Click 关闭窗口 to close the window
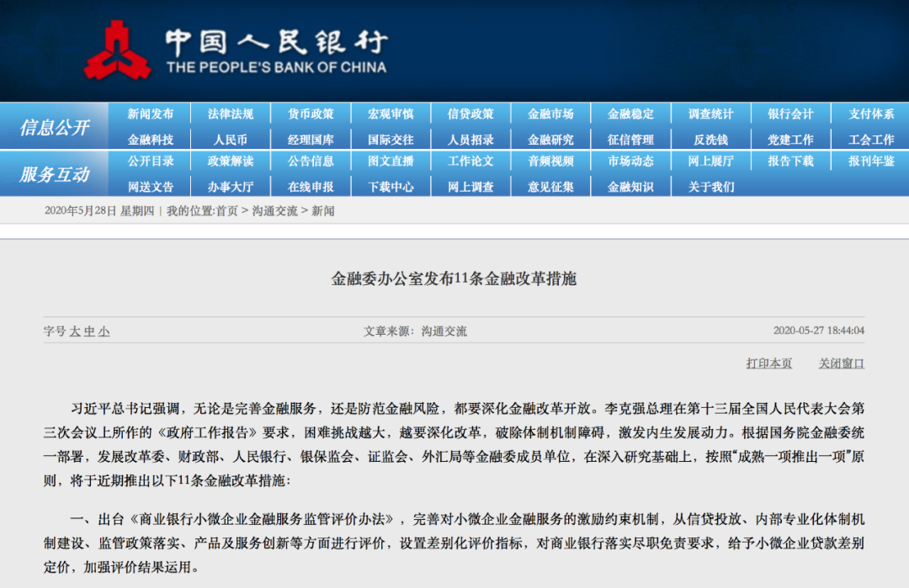 (x=841, y=363)
